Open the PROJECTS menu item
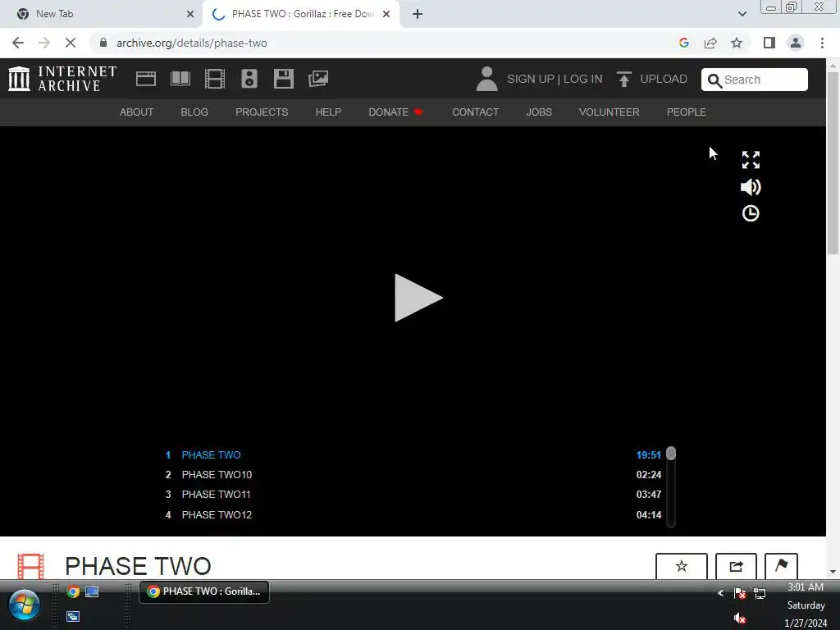Viewport: 840px width, 630px height. click(x=262, y=112)
